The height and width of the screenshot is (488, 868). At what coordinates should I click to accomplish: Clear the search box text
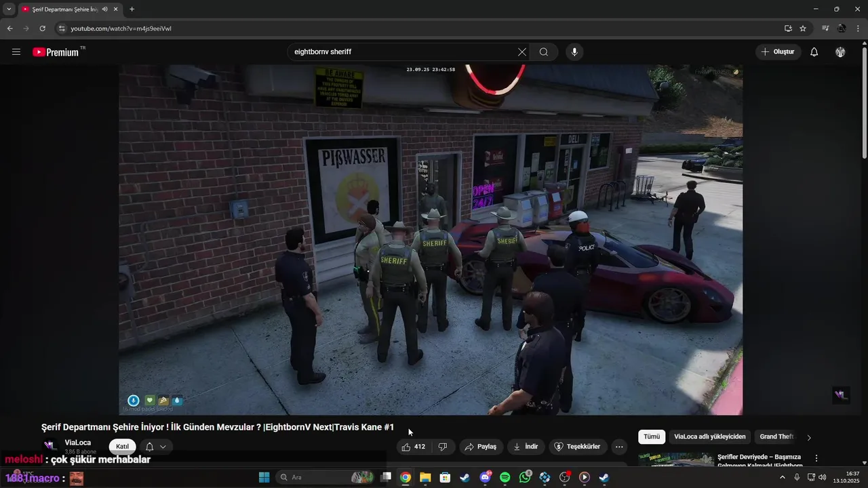click(522, 52)
